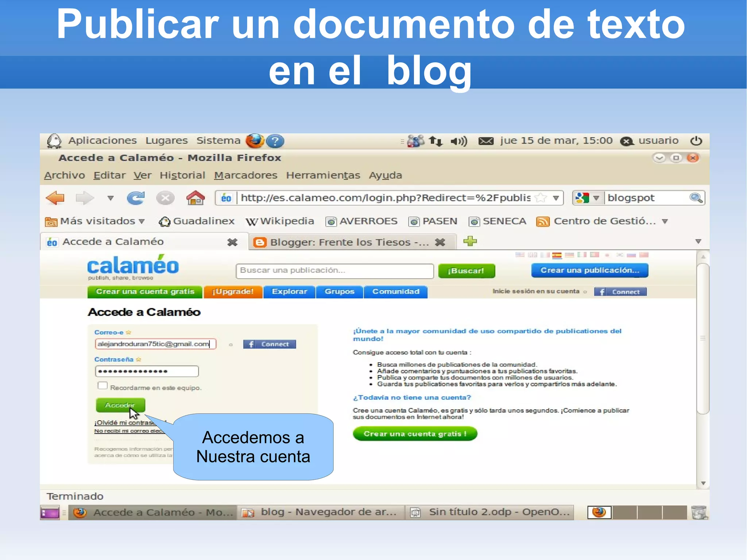This screenshot has height=560, width=747.
Task: Click the Correo-e email field
Action: pyautogui.click(x=155, y=344)
